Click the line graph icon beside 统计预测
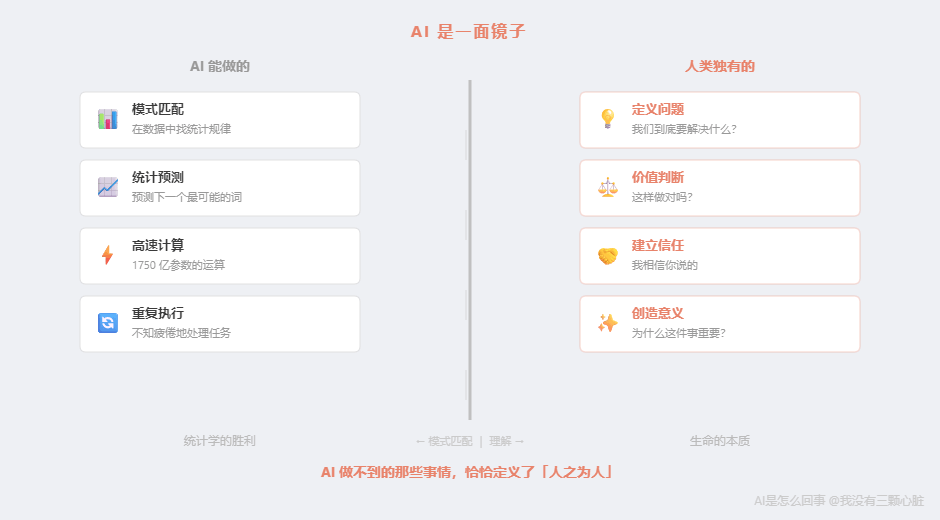The height and width of the screenshot is (520, 940). [x=108, y=187]
